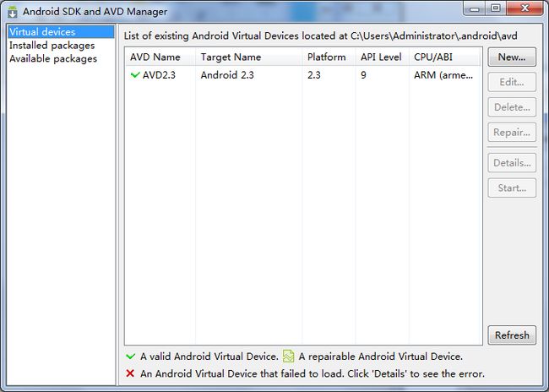Click the Edit... button
Image resolution: width=549 pixels, height=392 pixels.
(512, 82)
